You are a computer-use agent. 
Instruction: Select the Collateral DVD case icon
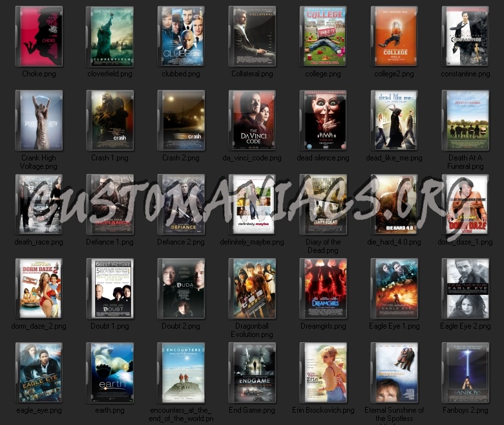[x=252, y=36]
